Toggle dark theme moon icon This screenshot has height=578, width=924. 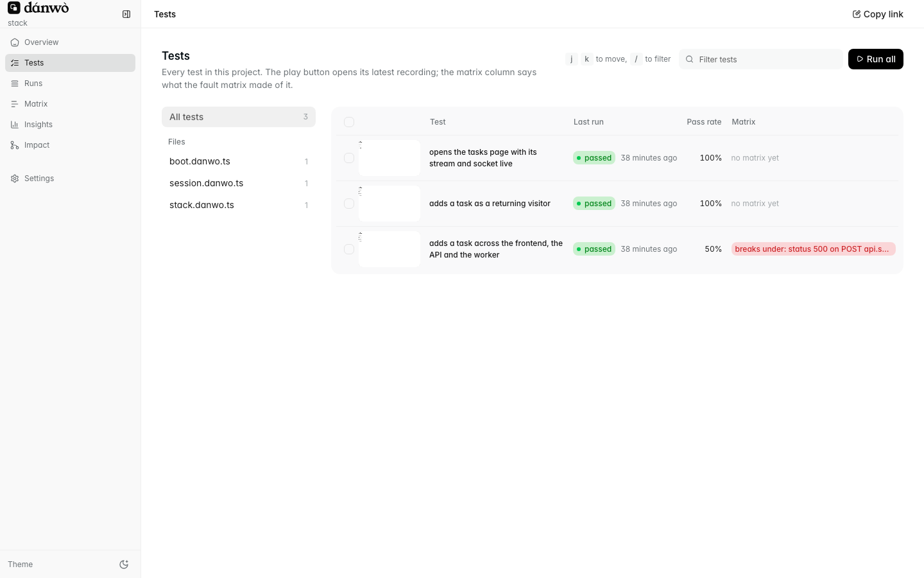pyautogui.click(x=124, y=565)
